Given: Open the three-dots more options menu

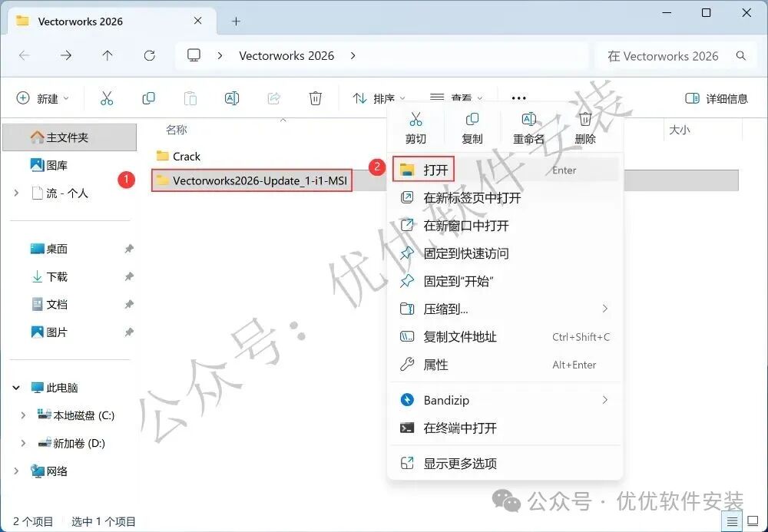Looking at the screenshot, I should pyautogui.click(x=518, y=98).
